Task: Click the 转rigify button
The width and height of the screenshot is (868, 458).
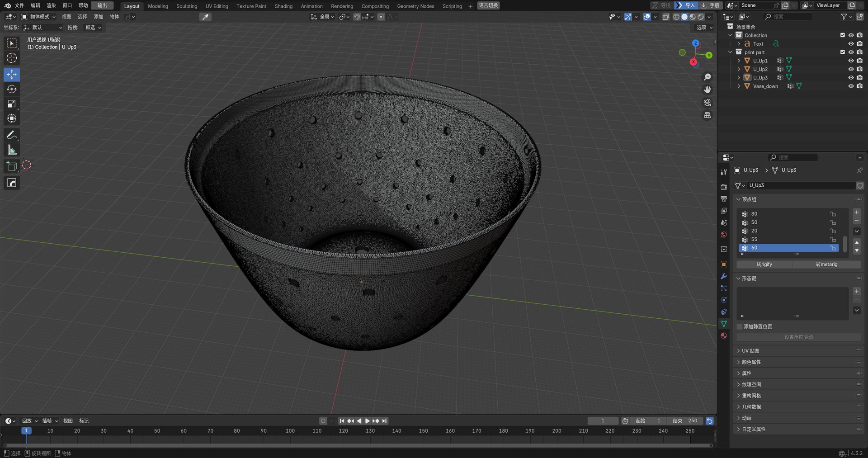Action: (764, 264)
